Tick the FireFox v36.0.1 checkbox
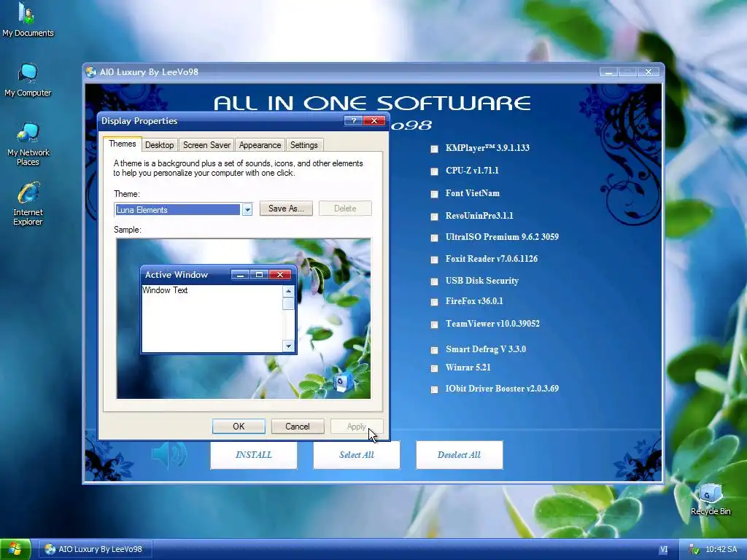This screenshot has width=747, height=560. coord(434,302)
